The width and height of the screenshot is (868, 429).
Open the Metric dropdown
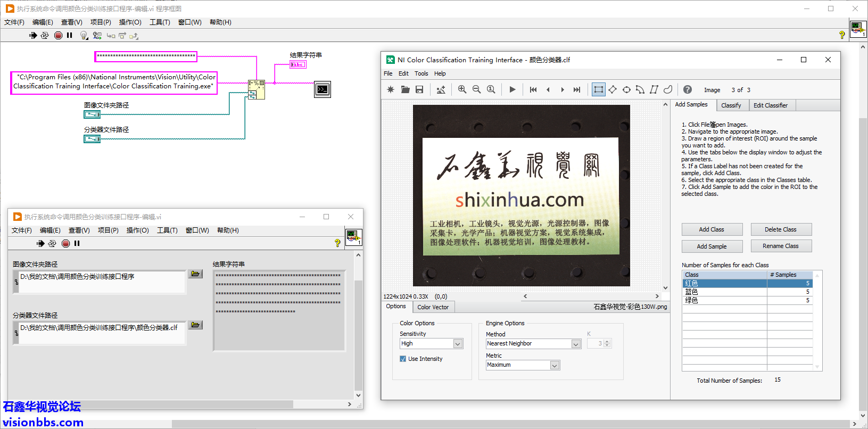555,365
